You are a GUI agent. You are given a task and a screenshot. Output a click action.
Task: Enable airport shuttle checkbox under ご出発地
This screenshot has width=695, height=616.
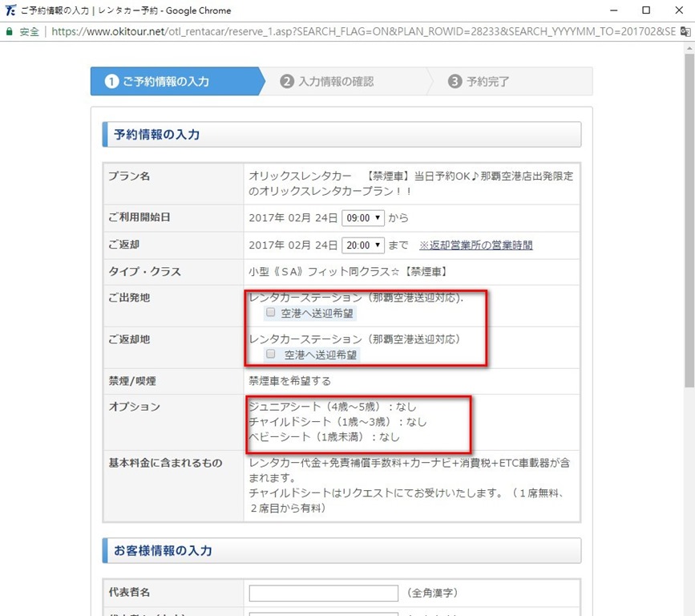click(271, 313)
